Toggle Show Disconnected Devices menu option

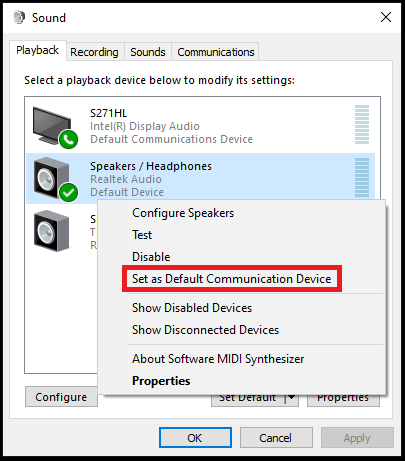205,330
